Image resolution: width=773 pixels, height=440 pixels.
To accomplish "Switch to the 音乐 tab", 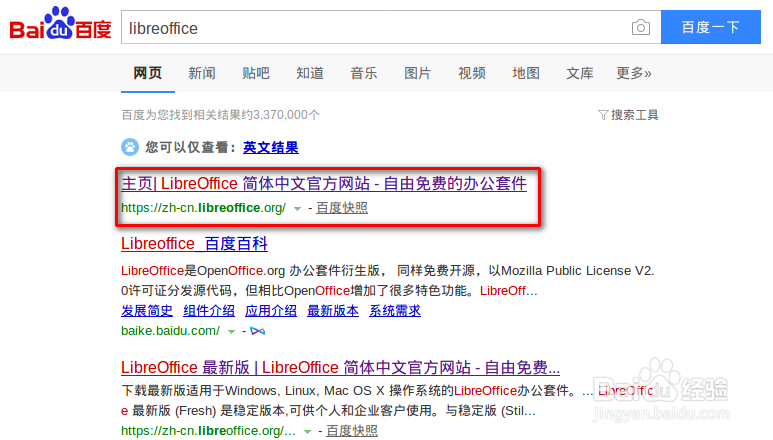I will (364, 73).
